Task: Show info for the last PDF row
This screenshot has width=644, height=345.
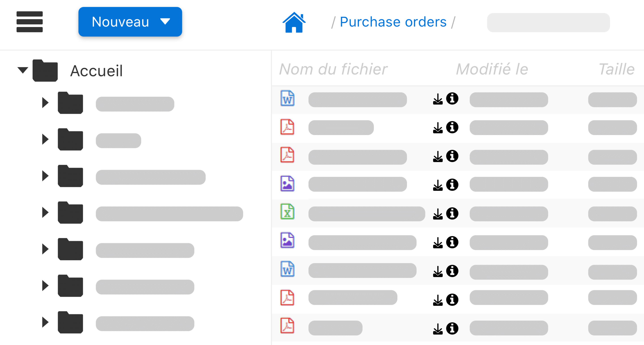Action: click(x=452, y=328)
